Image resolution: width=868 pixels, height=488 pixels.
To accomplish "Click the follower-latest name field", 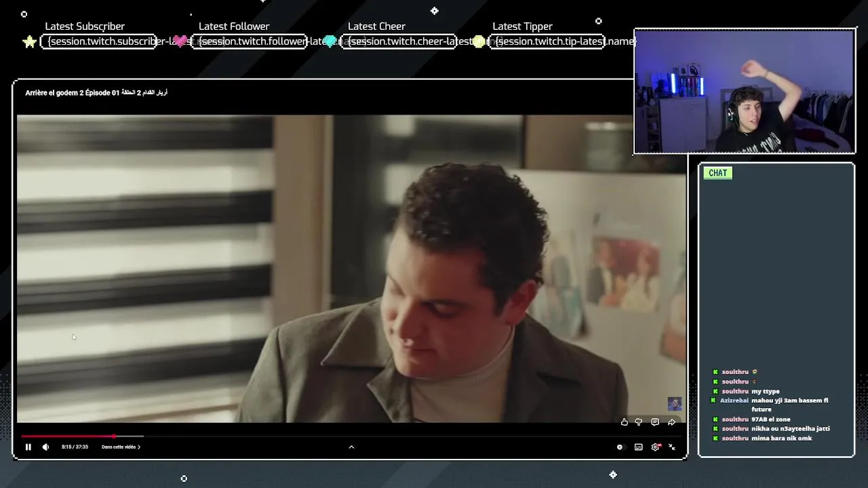I will [249, 41].
